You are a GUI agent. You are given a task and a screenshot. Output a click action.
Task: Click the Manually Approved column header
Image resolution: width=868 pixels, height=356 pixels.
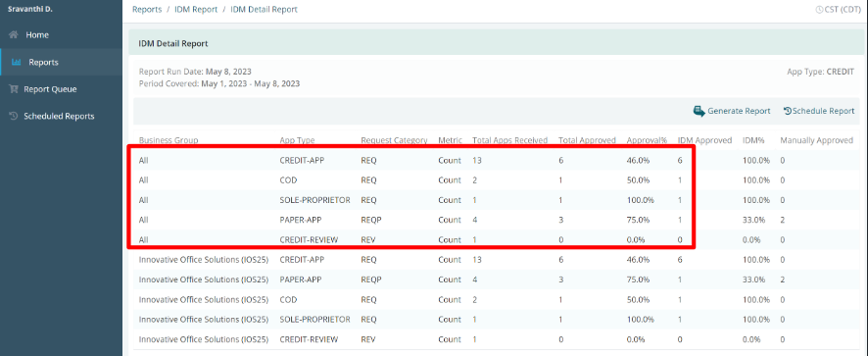pos(816,140)
